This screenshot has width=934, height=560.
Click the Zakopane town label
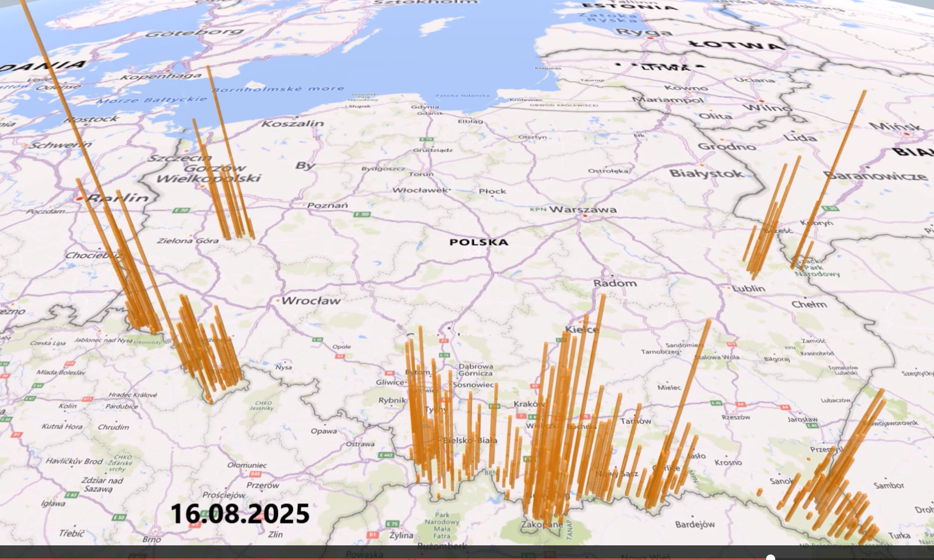point(542,525)
